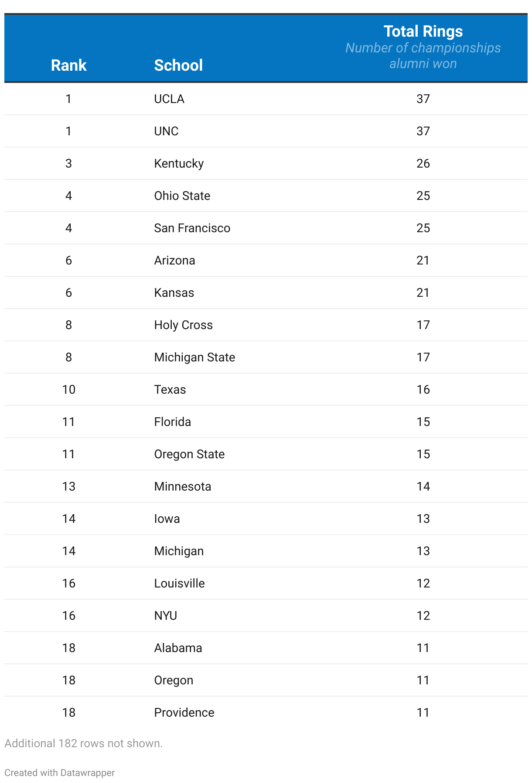Click the Providence school name
Image resolution: width=532 pixels, height=783 pixels.
tap(184, 713)
